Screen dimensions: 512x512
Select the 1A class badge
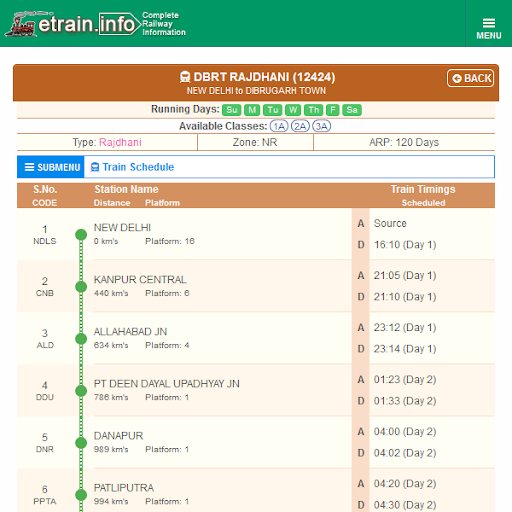click(x=279, y=126)
